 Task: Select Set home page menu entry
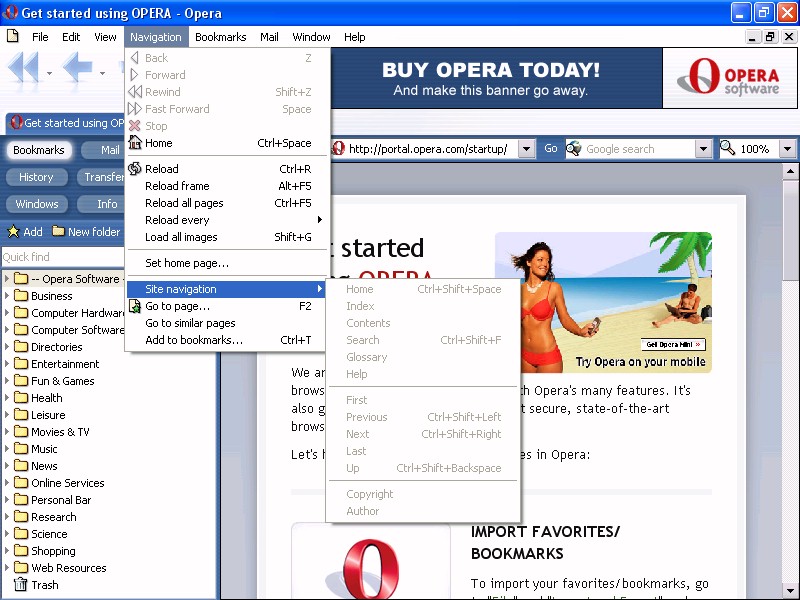tap(187, 263)
